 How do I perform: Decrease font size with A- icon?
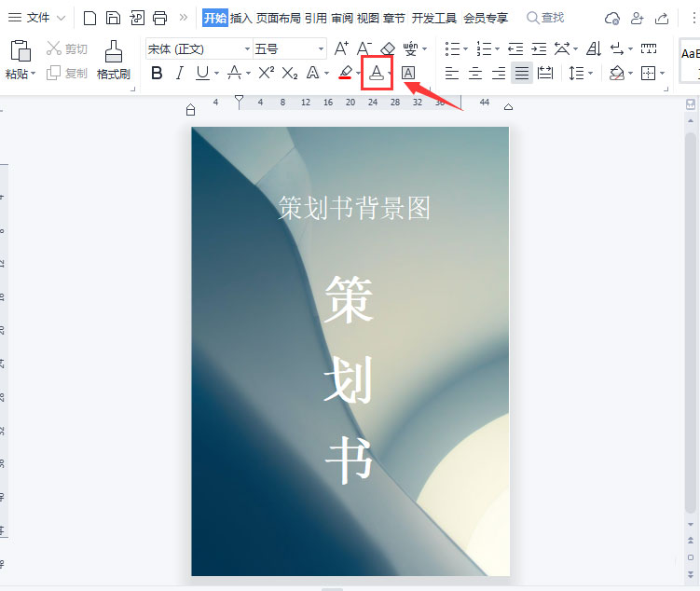[364, 48]
